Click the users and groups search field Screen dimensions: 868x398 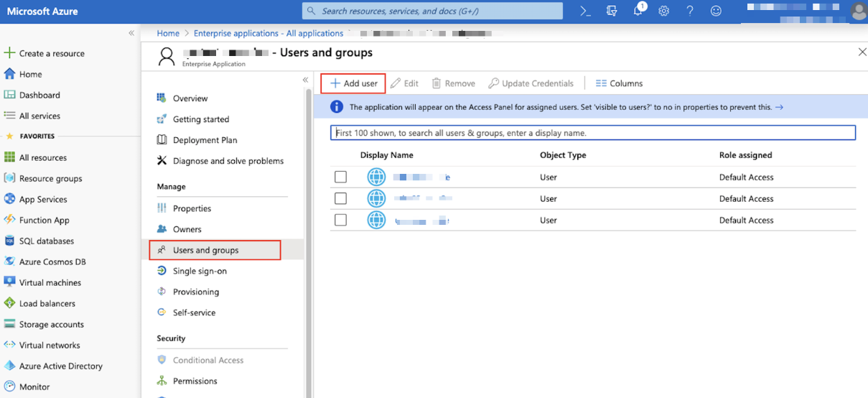[593, 133]
